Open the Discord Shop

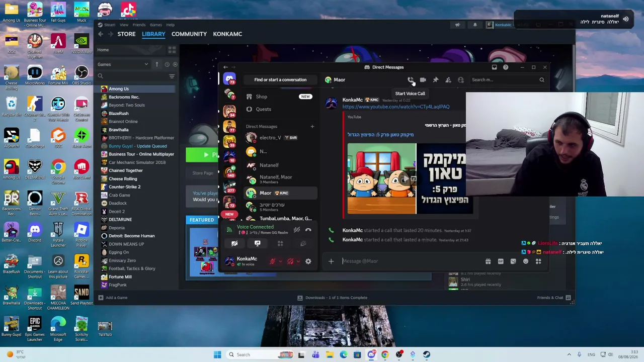[279, 97]
